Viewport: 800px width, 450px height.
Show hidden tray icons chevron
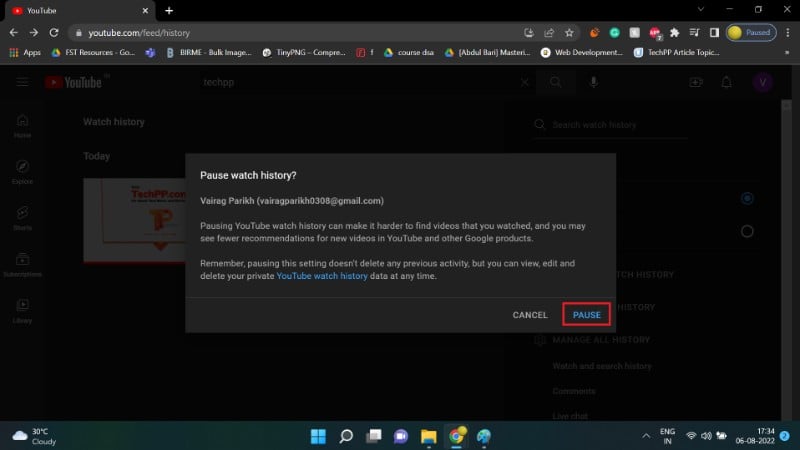[x=646, y=436]
